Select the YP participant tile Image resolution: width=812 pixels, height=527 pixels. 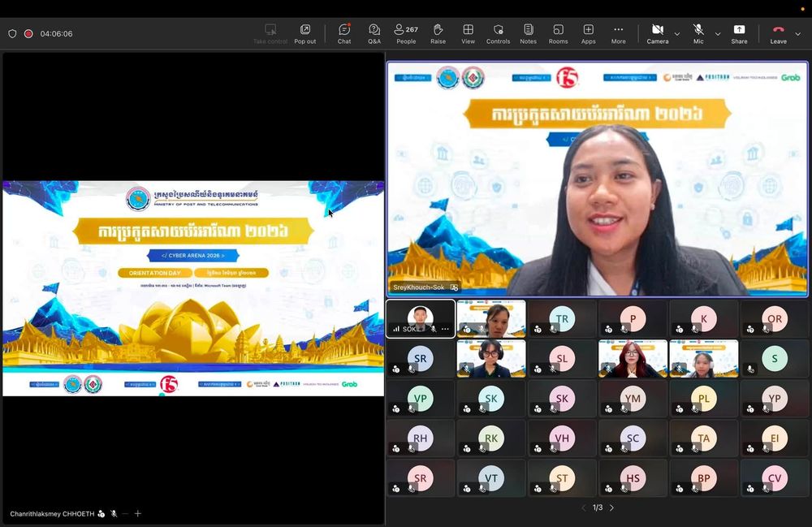[x=775, y=399]
